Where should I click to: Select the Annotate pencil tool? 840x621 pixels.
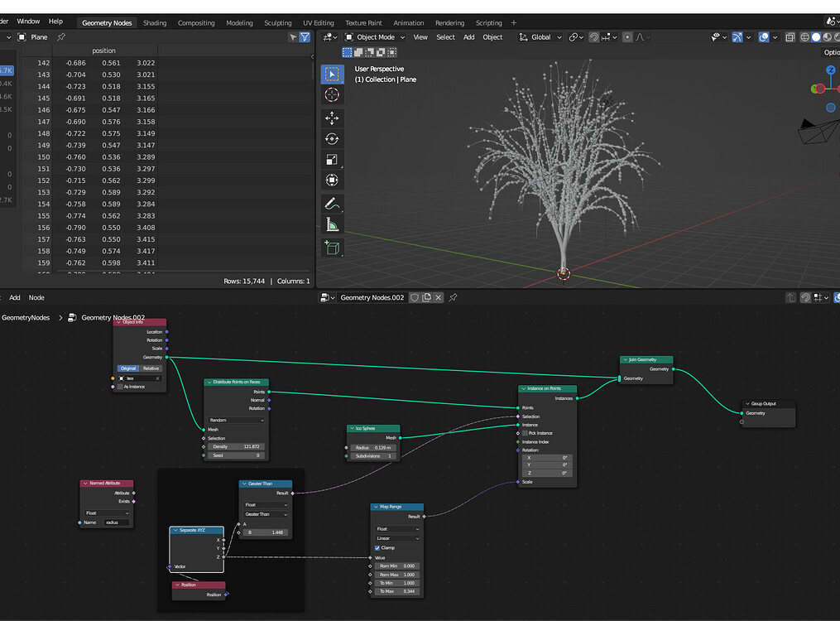coord(332,204)
